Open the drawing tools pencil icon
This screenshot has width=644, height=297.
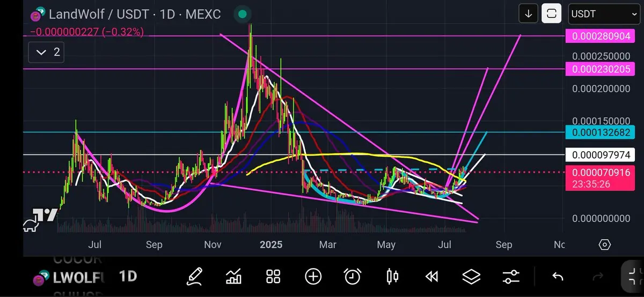tap(194, 277)
